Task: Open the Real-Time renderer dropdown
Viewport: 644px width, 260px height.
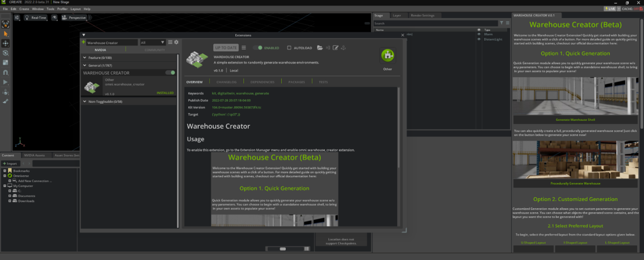Action: (36, 18)
